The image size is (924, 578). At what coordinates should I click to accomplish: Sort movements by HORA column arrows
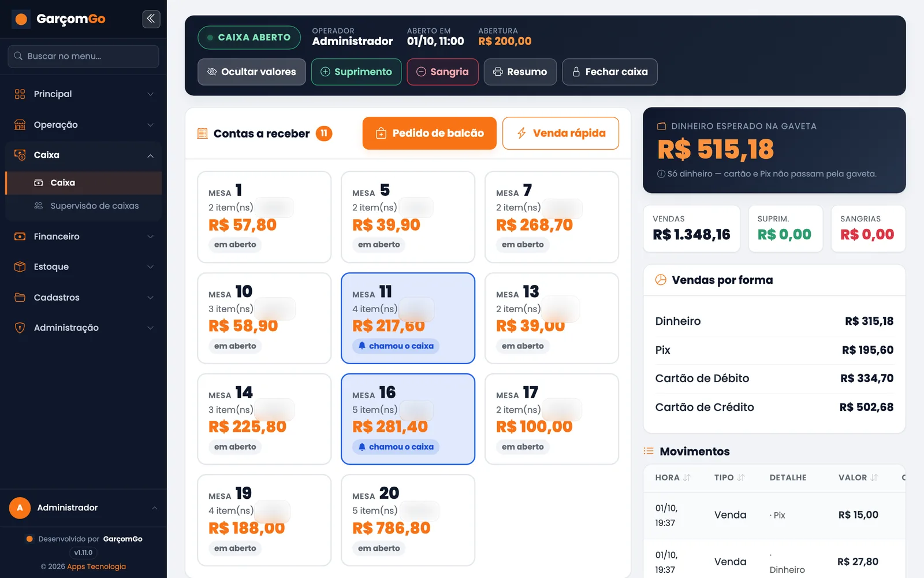(x=687, y=477)
